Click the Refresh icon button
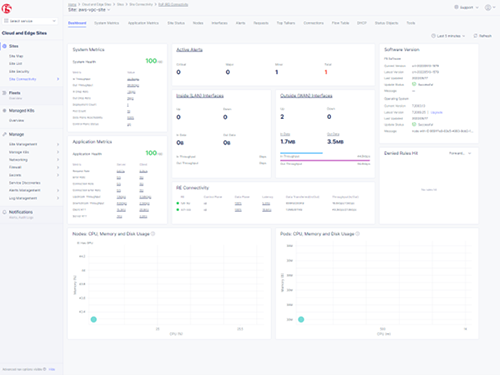Viewport: 500px width, 375px height. click(x=475, y=36)
